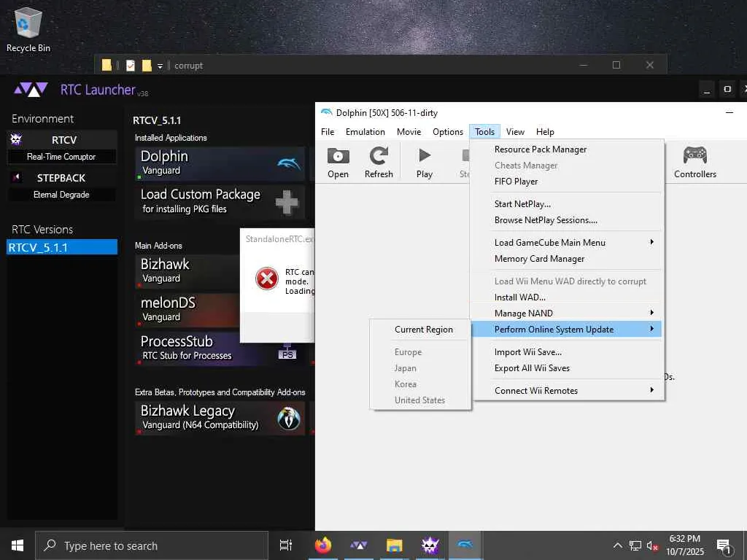747x560 pixels.
Task: Click the STEPBACK icon in Environment list
Action: (x=16, y=177)
